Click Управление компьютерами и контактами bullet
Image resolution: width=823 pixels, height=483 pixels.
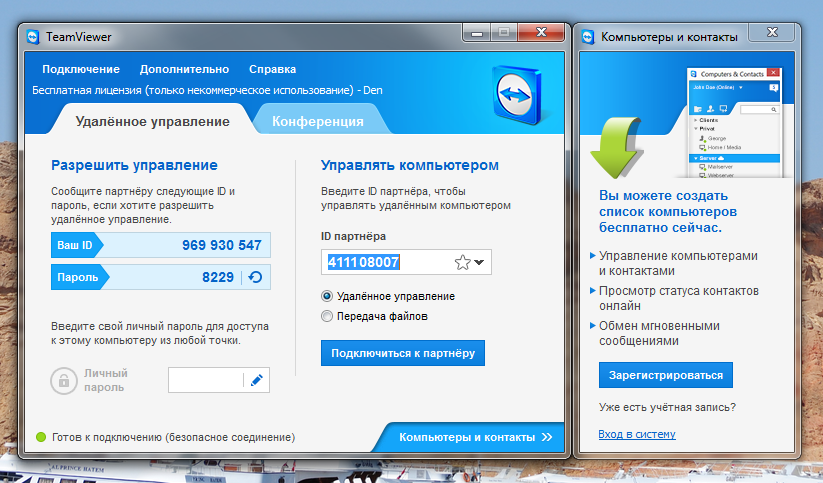click(678, 263)
